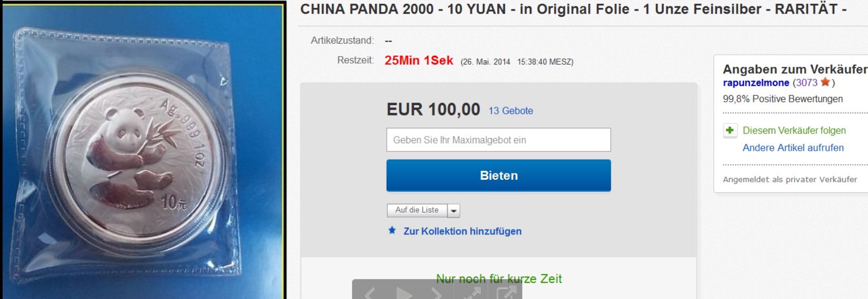Go to next slide using right arrow overlay

click(x=437, y=293)
